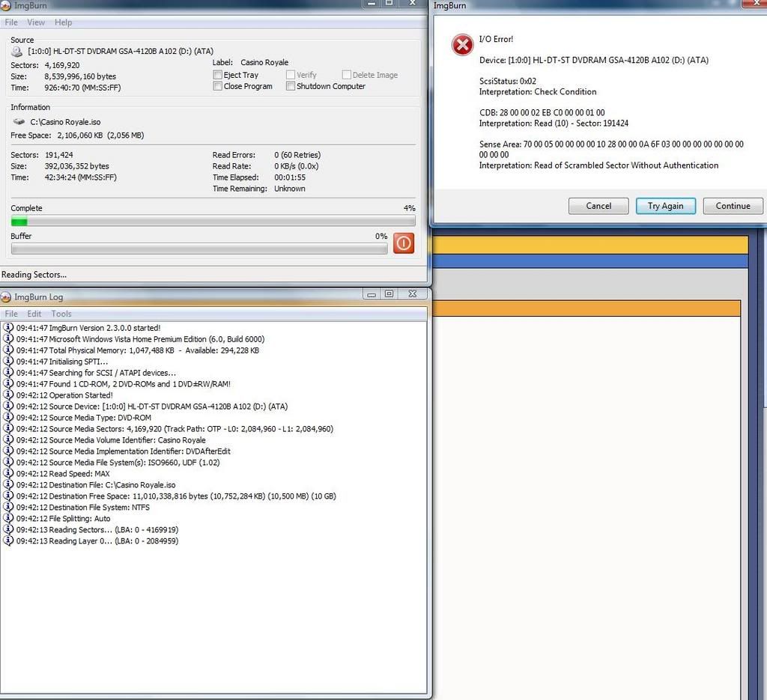Click the 'Reading Sectors...' status bar text

tap(34, 275)
